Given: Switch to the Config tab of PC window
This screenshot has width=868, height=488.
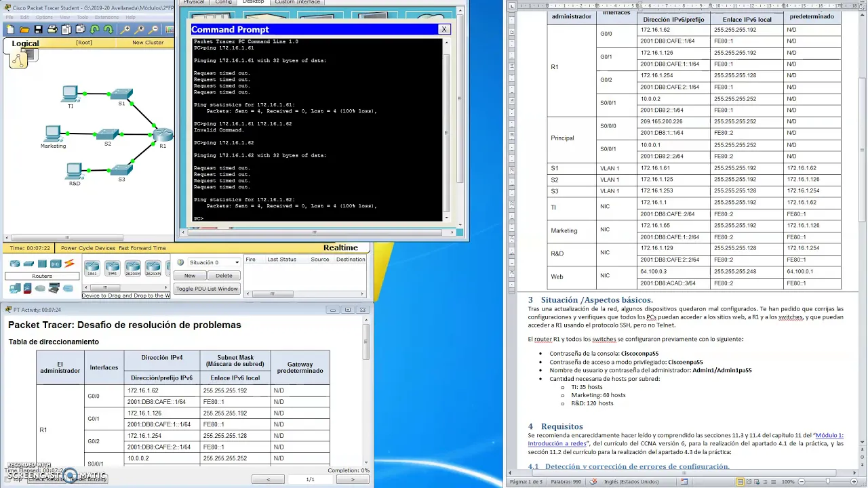Looking at the screenshot, I should (223, 2).
